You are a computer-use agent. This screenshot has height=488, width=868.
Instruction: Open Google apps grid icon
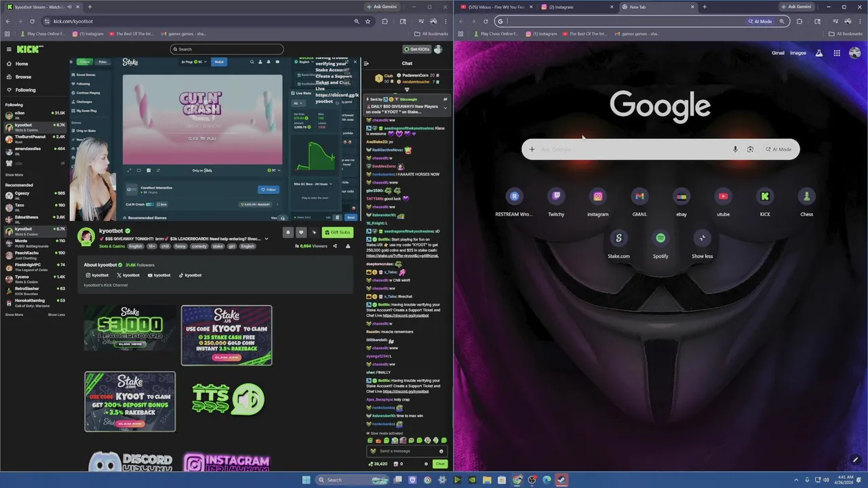point(837,53)
